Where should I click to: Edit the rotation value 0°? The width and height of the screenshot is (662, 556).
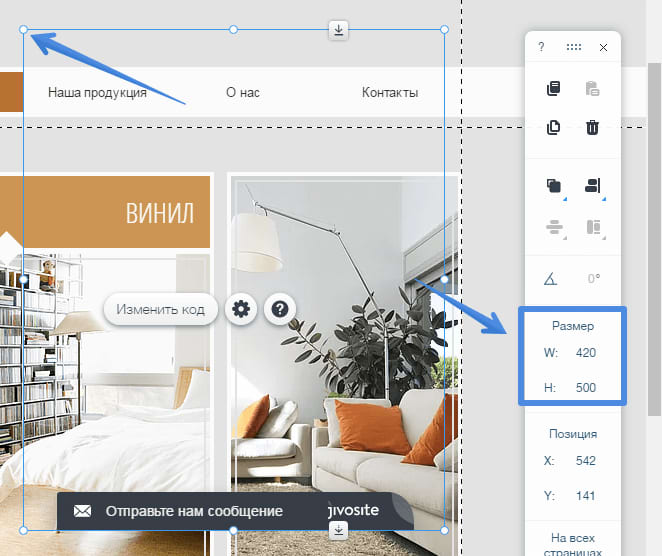(x=594, y=279)
